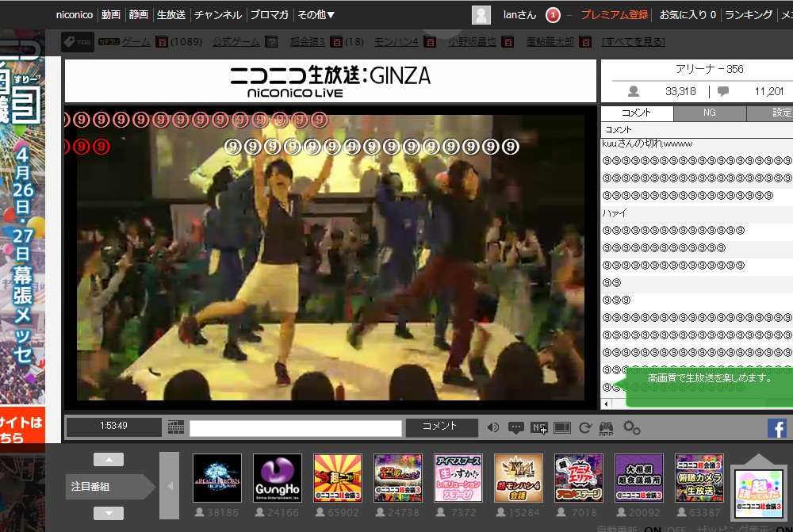Click the live video player area

(x=330, y=257)
